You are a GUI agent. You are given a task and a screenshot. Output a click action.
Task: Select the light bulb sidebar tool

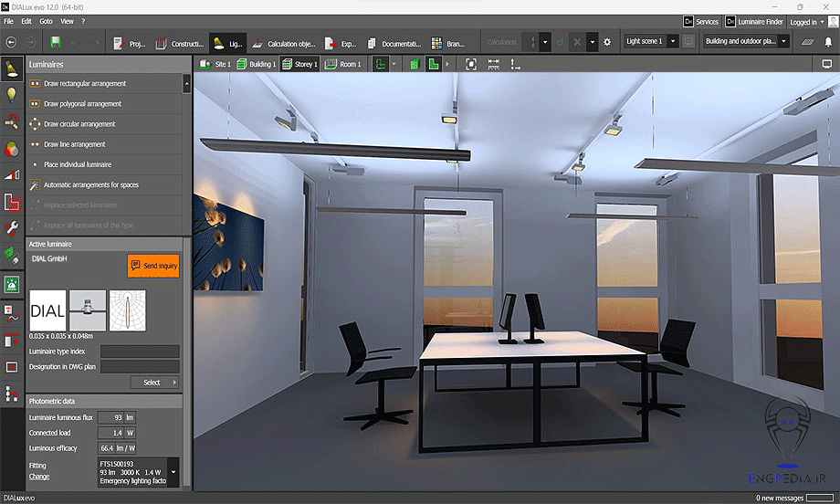(12, 94)
